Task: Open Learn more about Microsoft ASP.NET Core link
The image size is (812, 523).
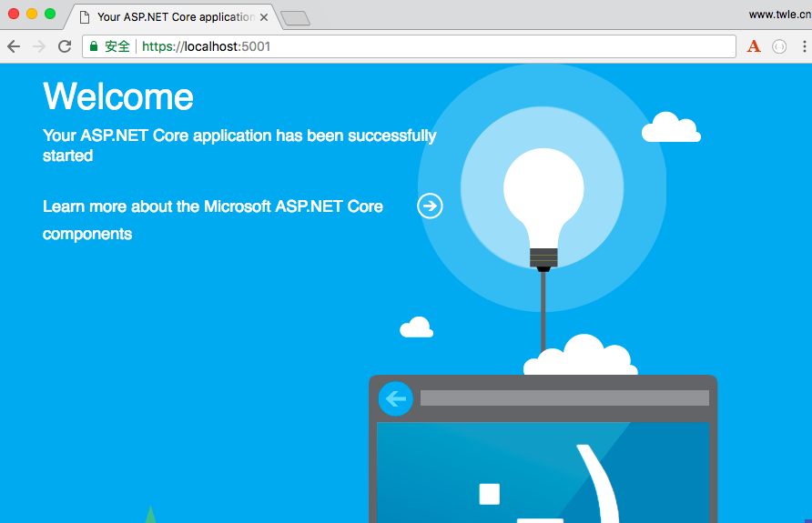Action: click(213, 220)
